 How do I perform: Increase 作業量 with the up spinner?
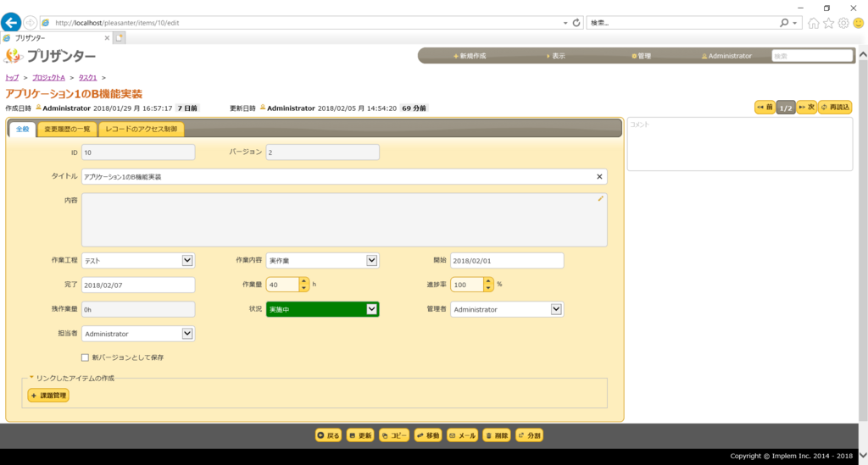coord(303,281)
